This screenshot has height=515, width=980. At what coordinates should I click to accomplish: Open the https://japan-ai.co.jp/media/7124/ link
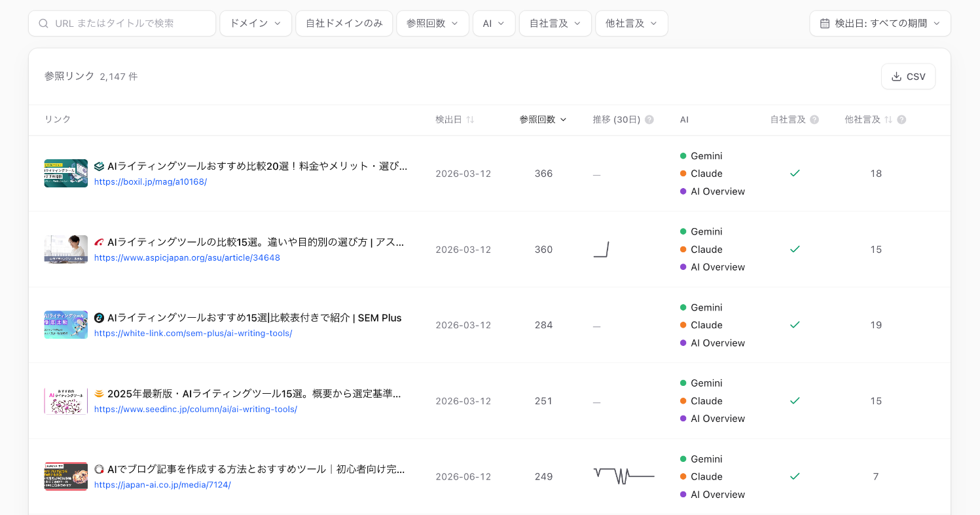[x=162, y=485]
